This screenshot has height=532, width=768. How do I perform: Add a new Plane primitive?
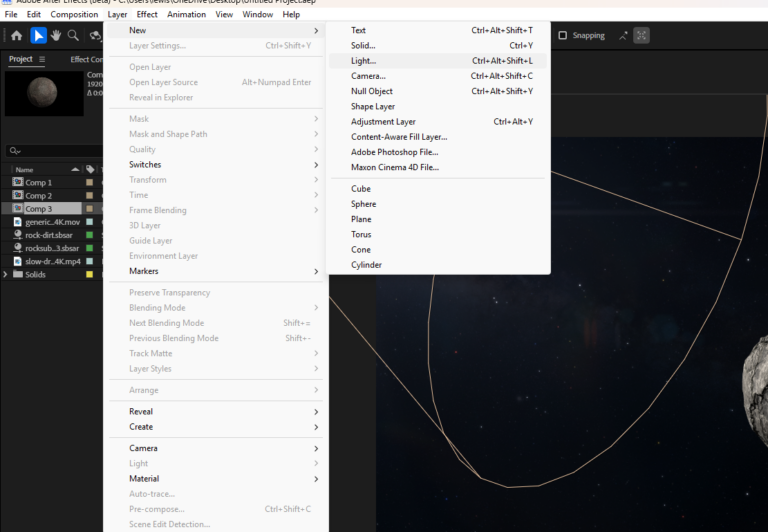(x=438, y=219)
